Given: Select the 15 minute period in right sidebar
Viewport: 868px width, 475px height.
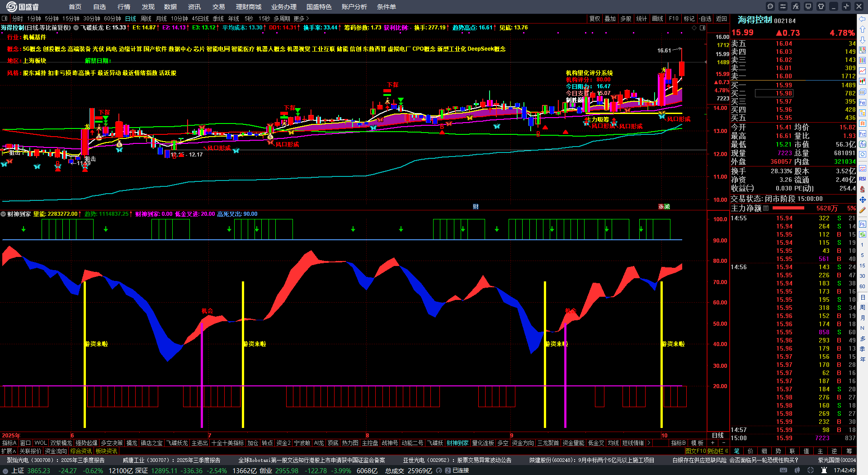Looking at the screenshot, I should (863, 266).
